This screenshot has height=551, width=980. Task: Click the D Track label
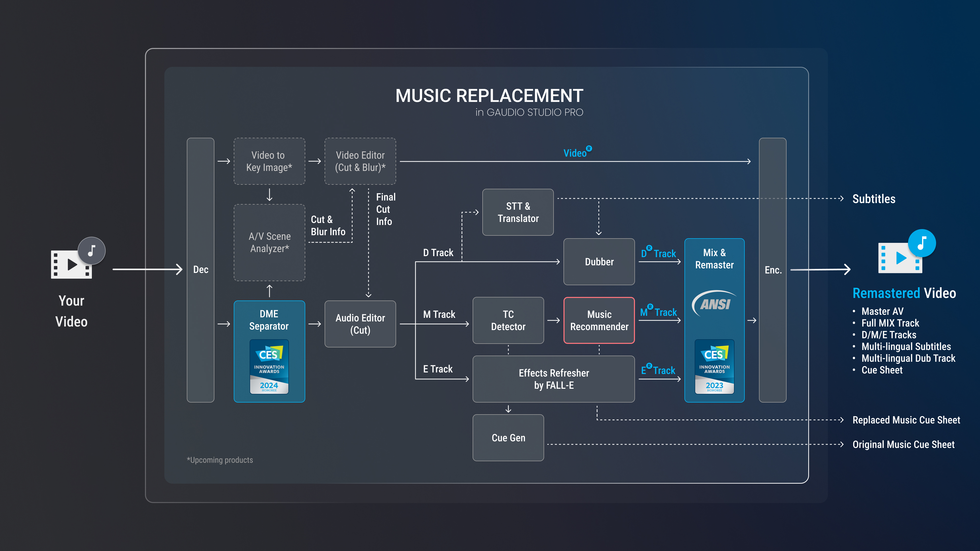coord(438,253)
